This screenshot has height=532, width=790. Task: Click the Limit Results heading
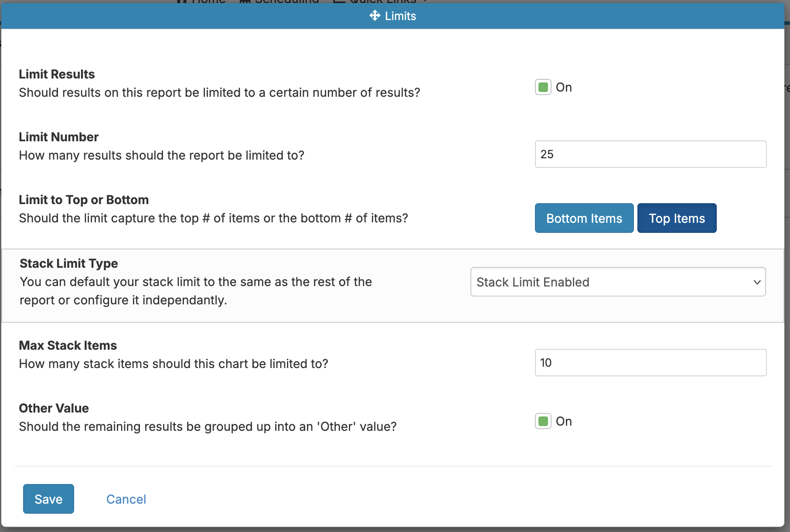pyautogui.click(x=57, y=74)
